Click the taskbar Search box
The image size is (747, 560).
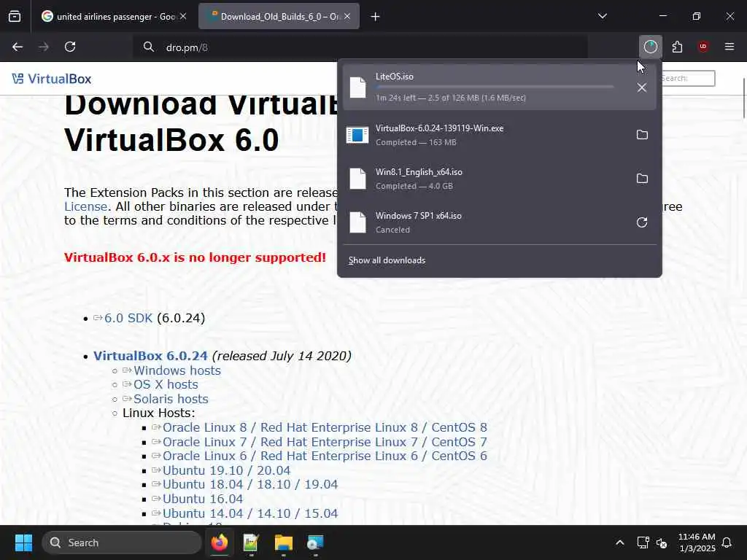(x=122, y=542)
